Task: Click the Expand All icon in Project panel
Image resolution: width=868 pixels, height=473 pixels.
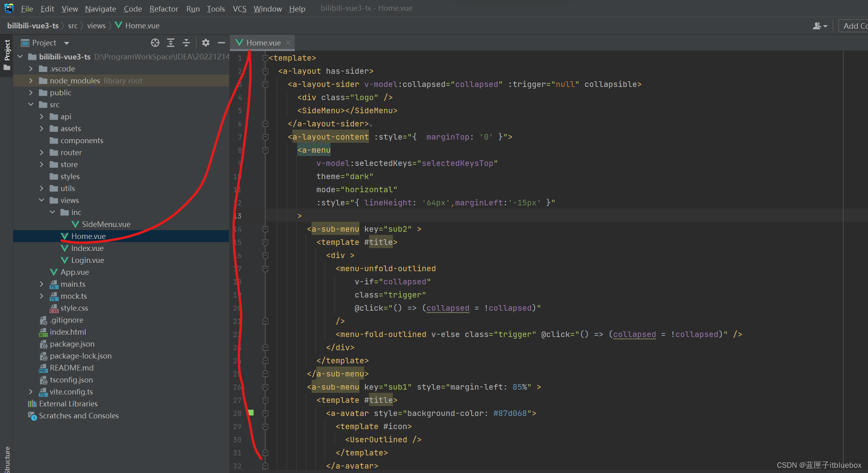Action: pos(171,43)
